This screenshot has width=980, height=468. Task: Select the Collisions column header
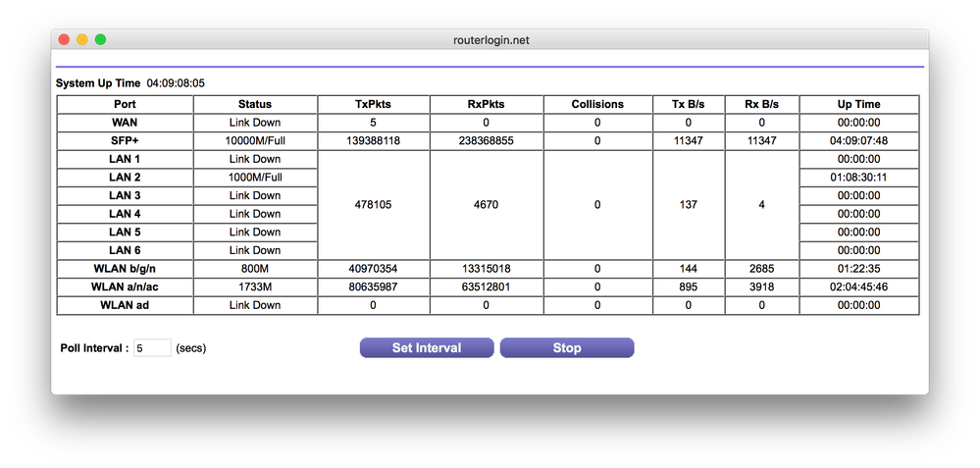tap(597, 104)
